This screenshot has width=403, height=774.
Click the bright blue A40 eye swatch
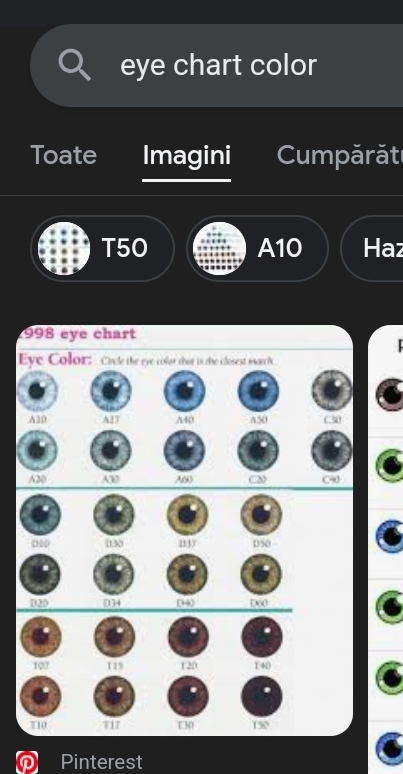[184, 391]
